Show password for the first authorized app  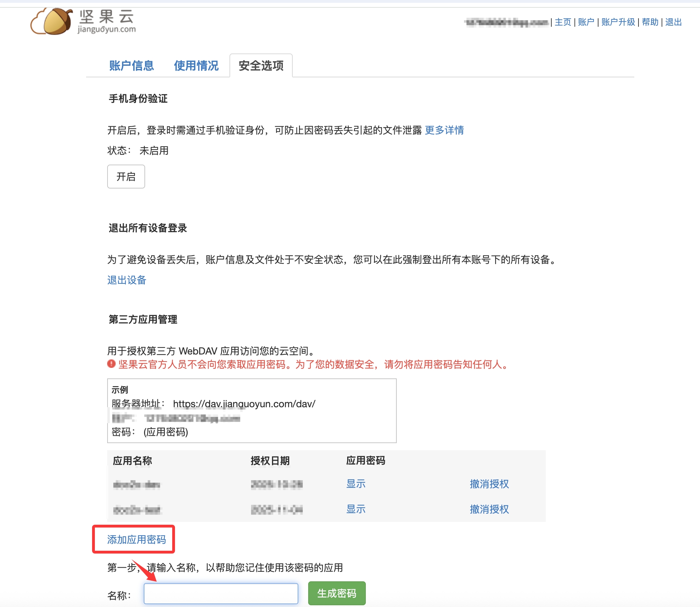click(356, 484)
